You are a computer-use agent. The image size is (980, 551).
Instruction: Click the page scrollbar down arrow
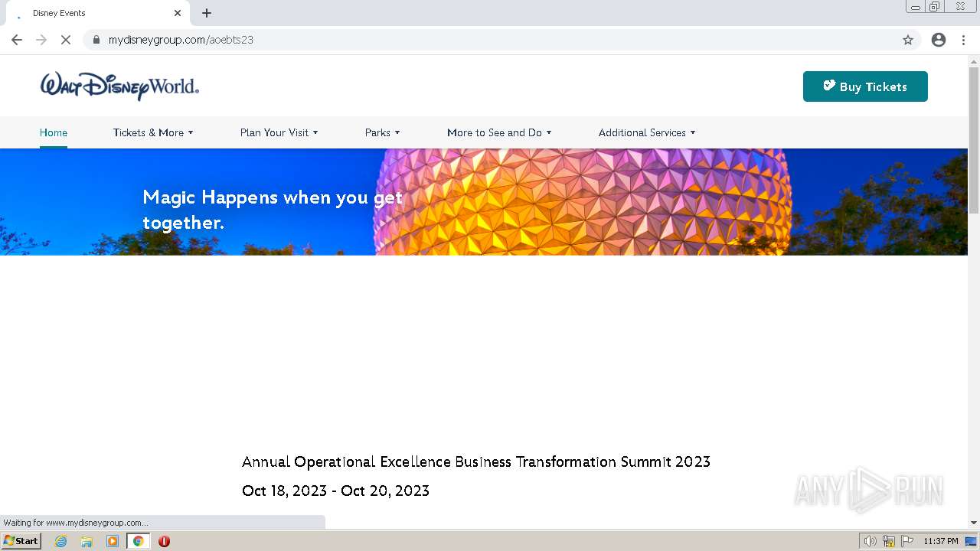(974, 523)
